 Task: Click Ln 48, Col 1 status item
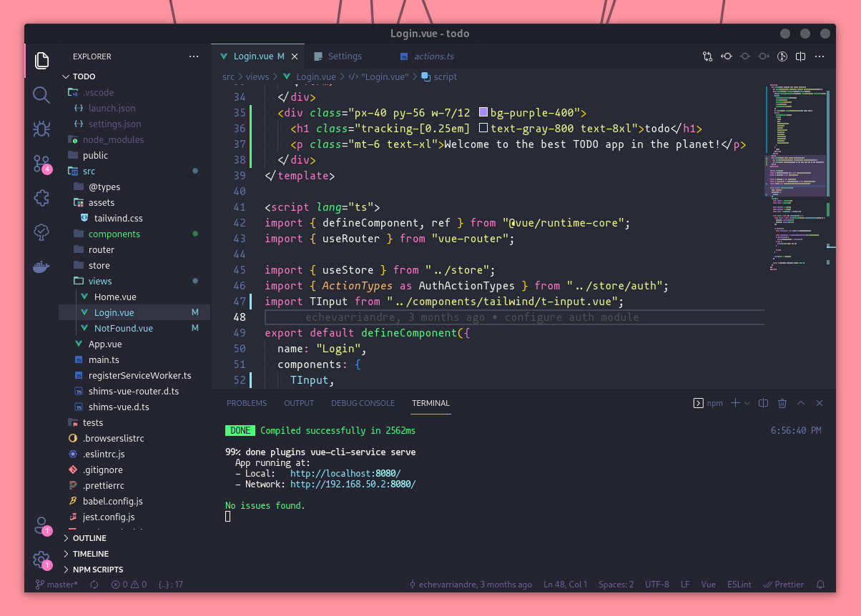click(x=565, y=585)
